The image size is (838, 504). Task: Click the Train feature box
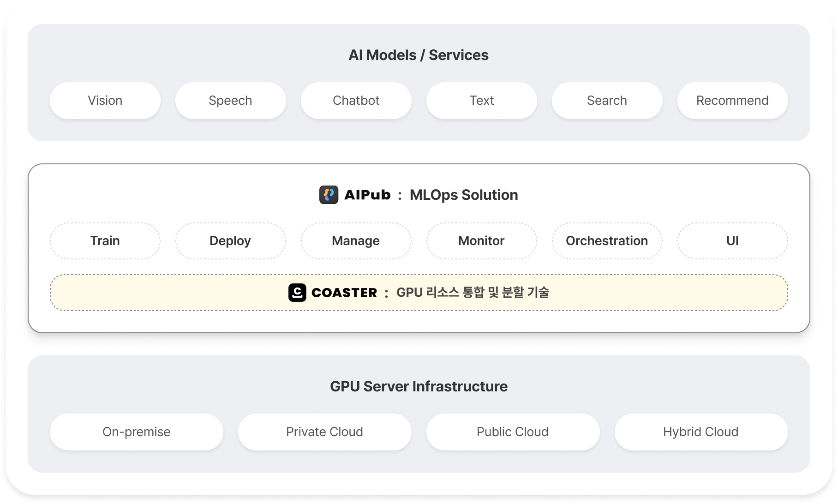pos(105,241)
